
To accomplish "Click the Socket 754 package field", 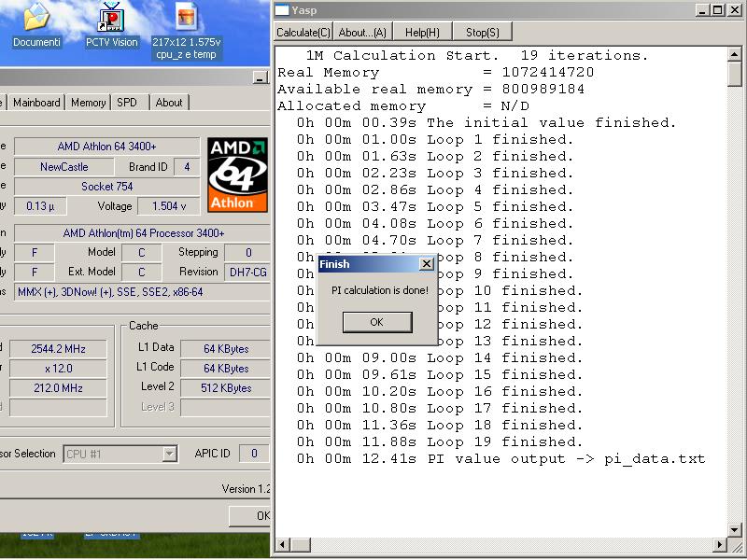I will pos(106,186).
